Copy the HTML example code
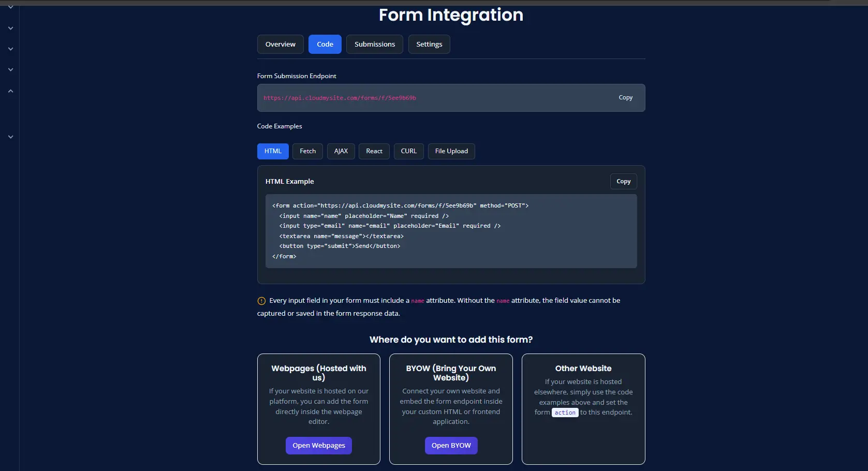The image size is (868, 471). coord(623,181)
